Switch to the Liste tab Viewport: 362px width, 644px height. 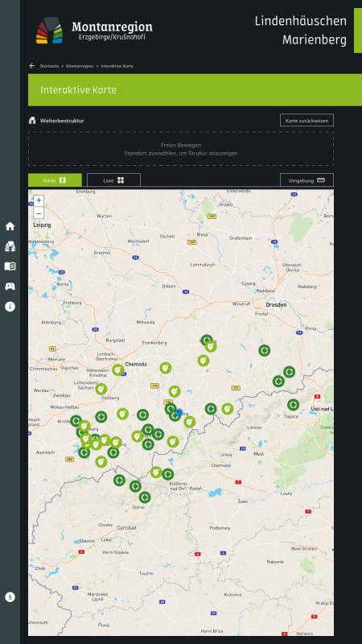tap(113, 180)
